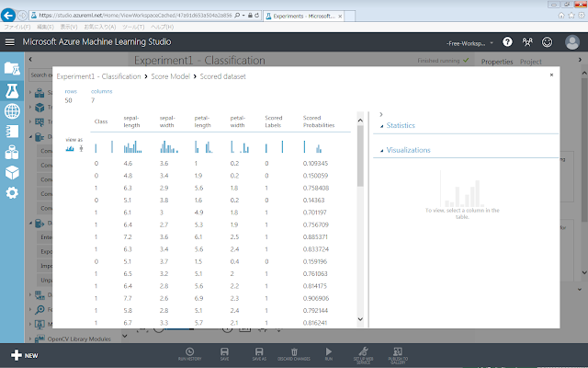Viewport: 588px width, 368px height.
Task: Click the NEW button at bottom left
Action: [x=24, y=354]
